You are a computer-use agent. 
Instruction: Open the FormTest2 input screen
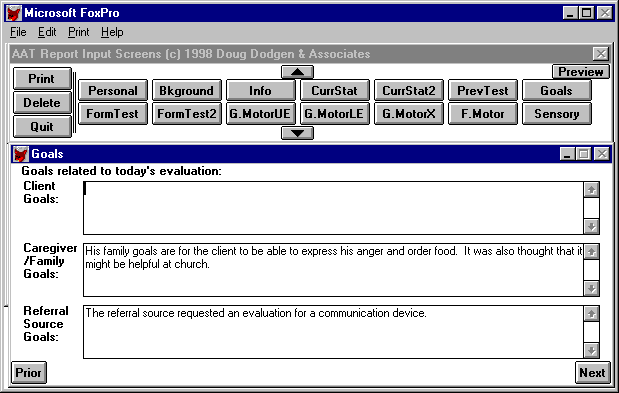(186, 114)
